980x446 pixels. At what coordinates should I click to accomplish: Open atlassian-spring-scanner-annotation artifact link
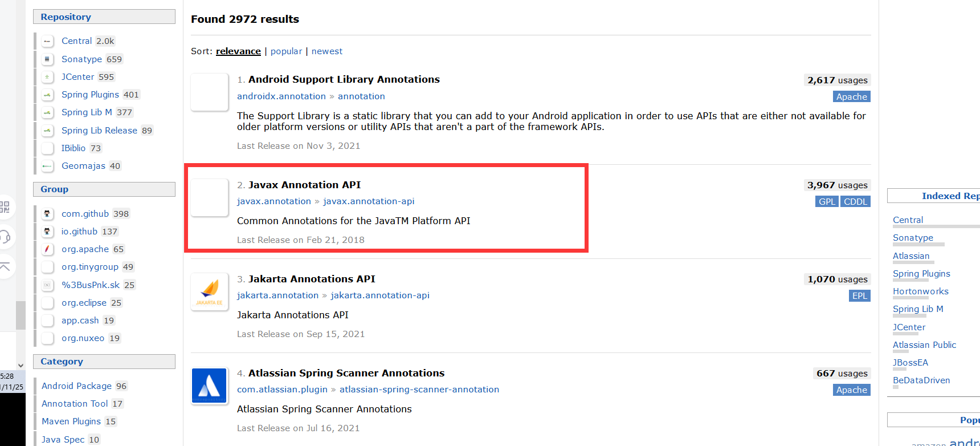pos(419,390)
